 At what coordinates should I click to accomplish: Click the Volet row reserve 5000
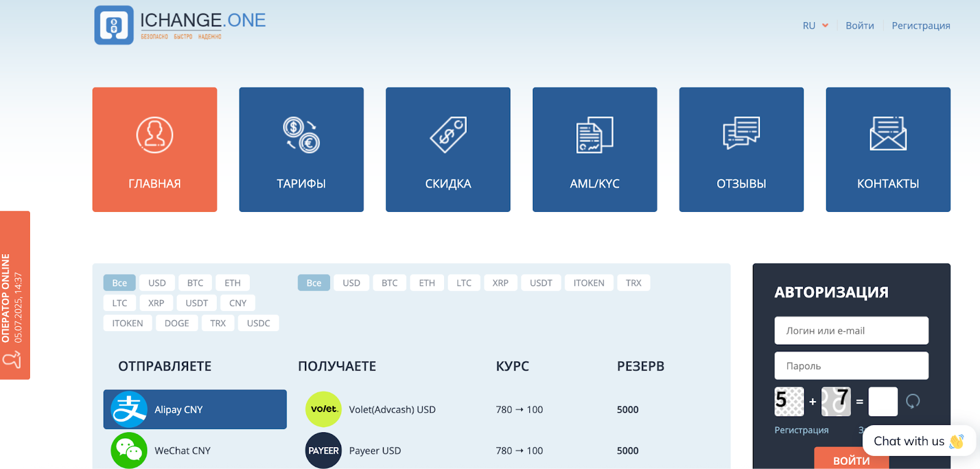[628, 410]
